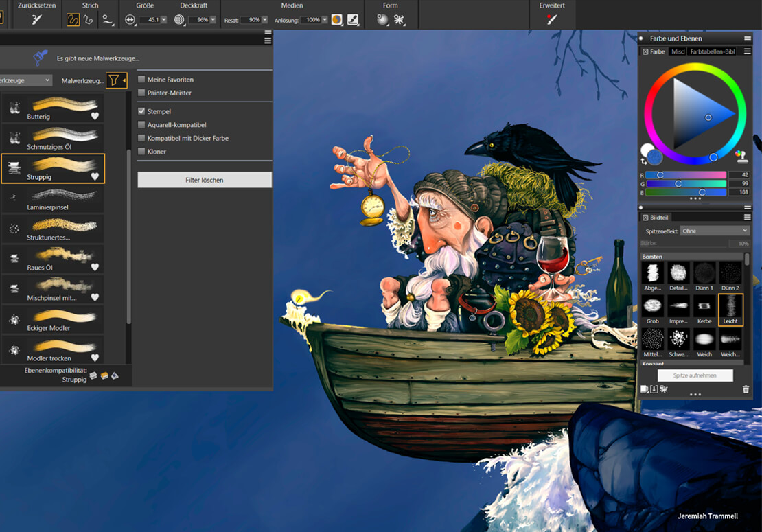The height and width of the screenshot is (532, 762).
Task: Open Farbe und Ebenen panel options menu
Action: tap(748, 38)
